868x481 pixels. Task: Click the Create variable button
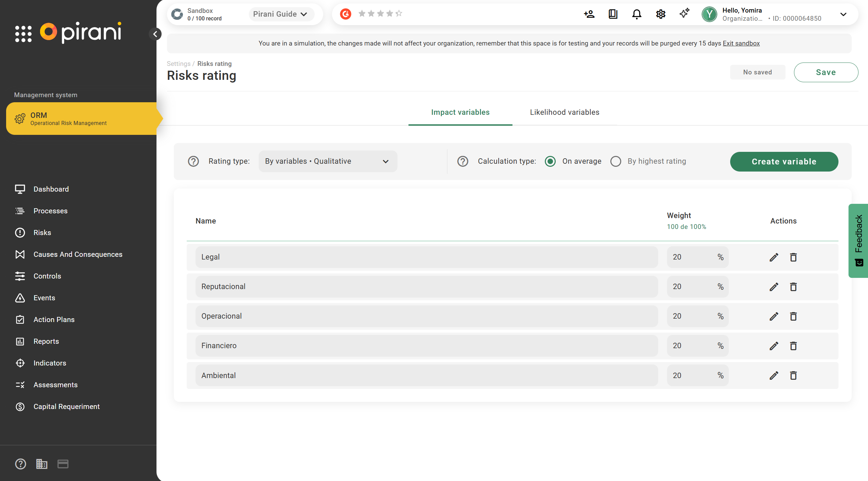(x=784, y=162)
